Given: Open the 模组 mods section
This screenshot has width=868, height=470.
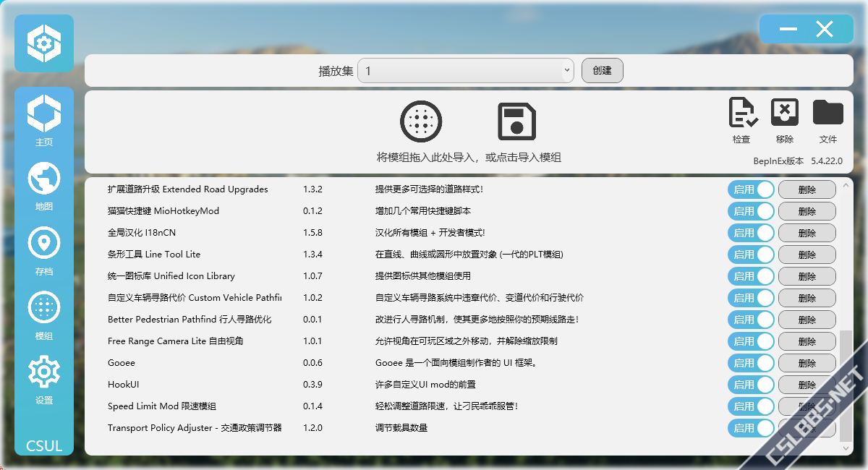Looking at the screenshot, I should (44, 315).
